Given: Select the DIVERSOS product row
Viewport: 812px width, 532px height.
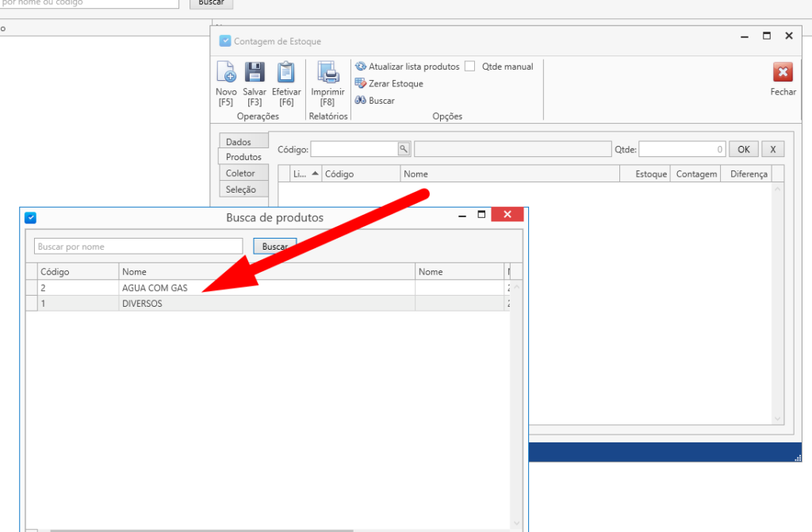Looking at the screenshot, I should pyautogui.click(x=142, y=303).
